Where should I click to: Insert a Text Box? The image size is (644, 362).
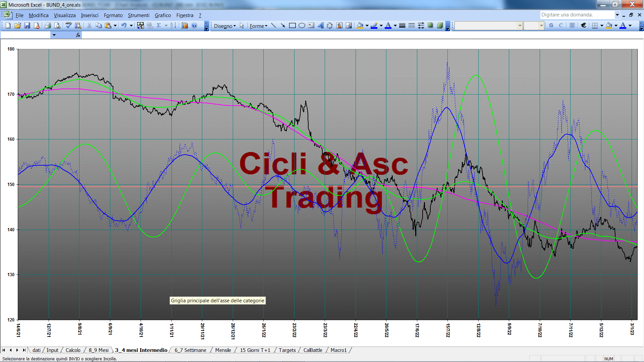pos(311,25)
